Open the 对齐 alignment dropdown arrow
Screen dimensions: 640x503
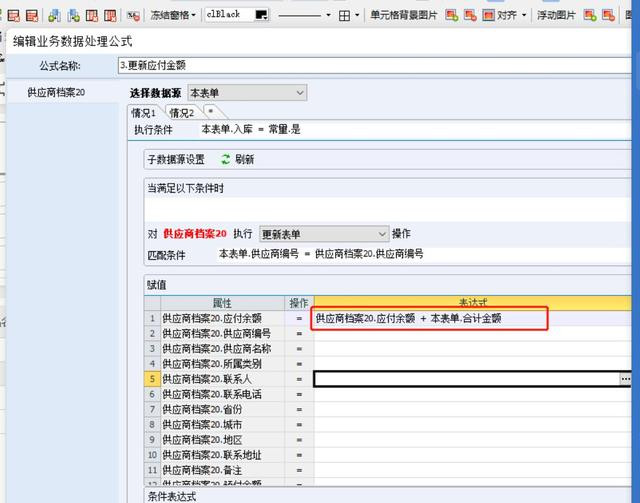524,16
